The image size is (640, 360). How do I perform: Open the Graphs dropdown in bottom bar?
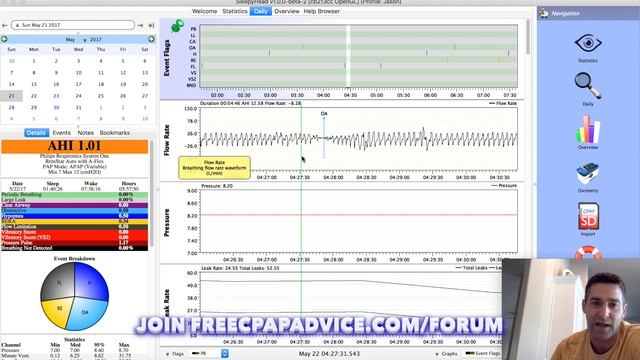coord(446,354)
